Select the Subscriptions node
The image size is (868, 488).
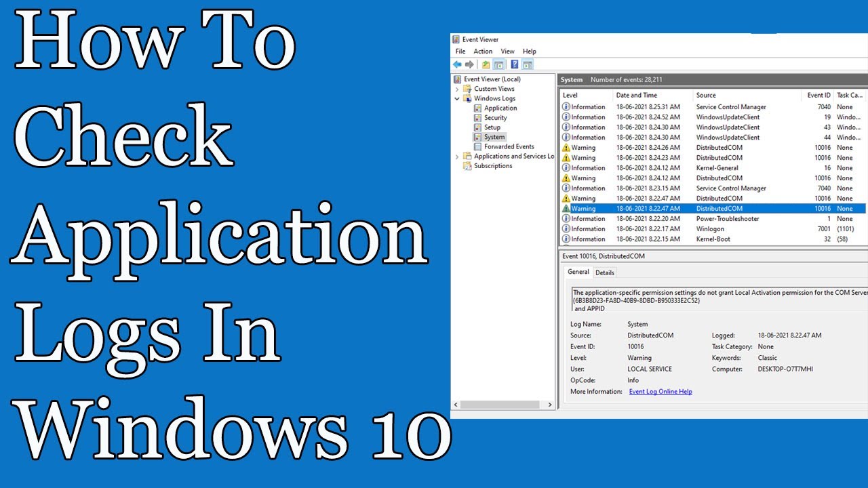(493, 166)
